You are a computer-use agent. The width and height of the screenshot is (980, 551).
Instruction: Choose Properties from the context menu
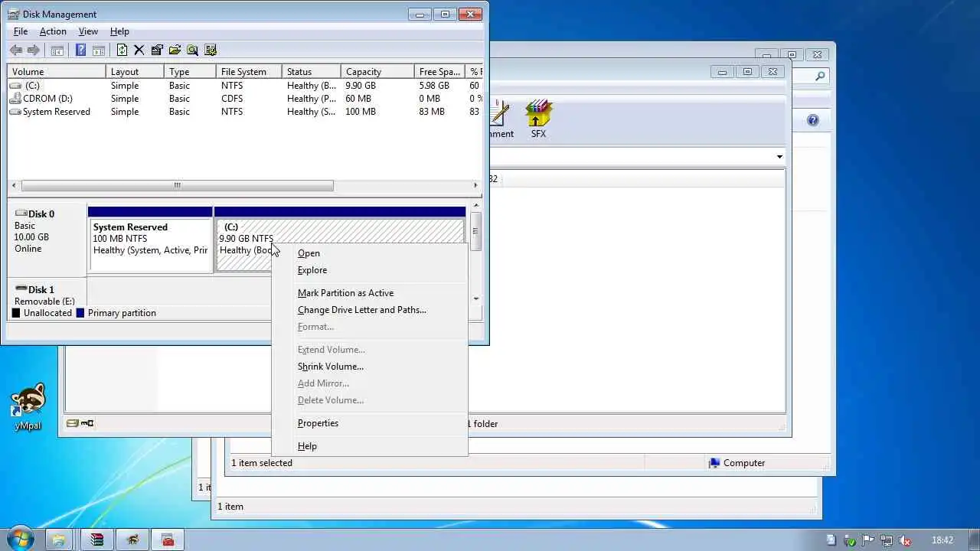pyautogui.click(x=370, y=423)
